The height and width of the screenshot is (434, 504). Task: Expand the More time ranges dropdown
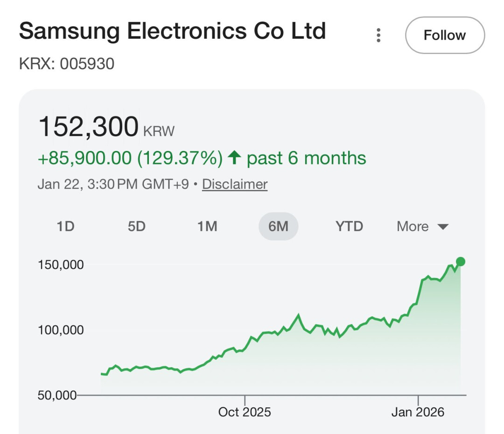pos(413,227)
